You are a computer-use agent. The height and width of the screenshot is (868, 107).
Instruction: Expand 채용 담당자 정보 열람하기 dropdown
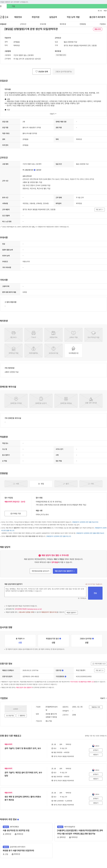[65, 571]
